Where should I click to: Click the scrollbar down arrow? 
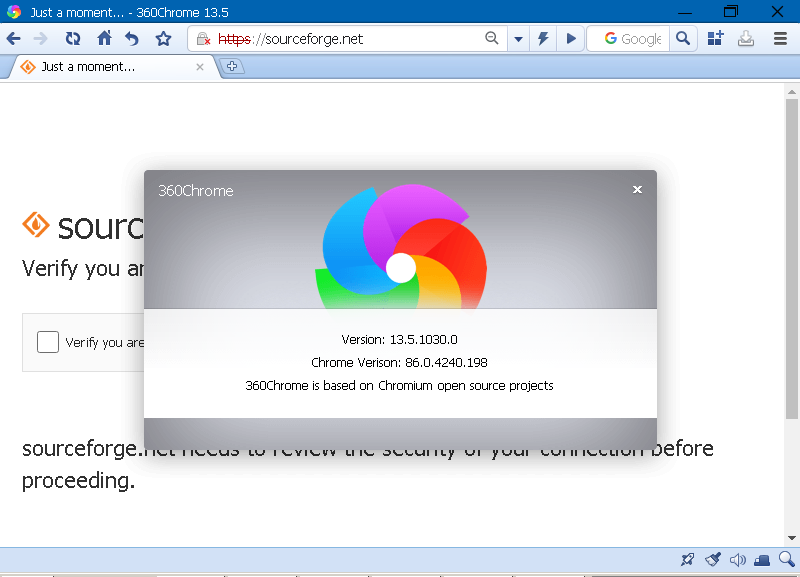point(792,538)
